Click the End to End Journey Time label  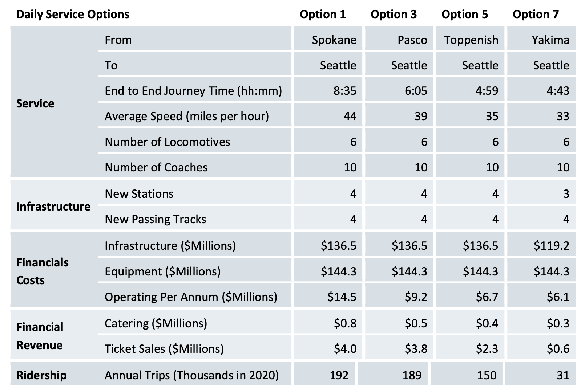(193, 90)
